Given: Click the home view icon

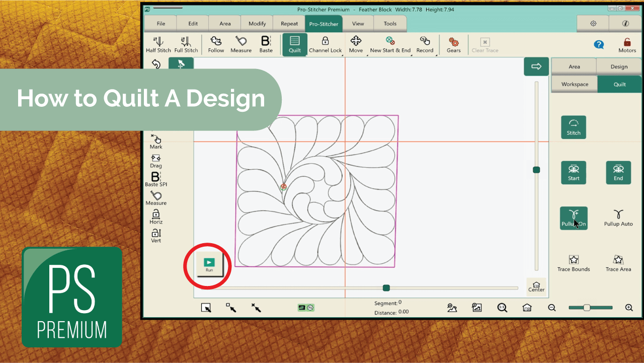Looking at the screenshot, I should [x=527, y=308].
